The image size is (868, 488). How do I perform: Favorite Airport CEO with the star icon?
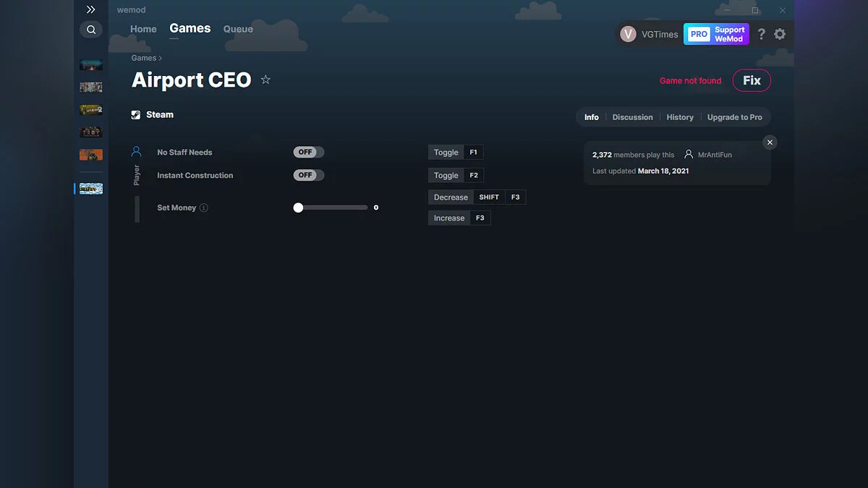pos(265,80)
